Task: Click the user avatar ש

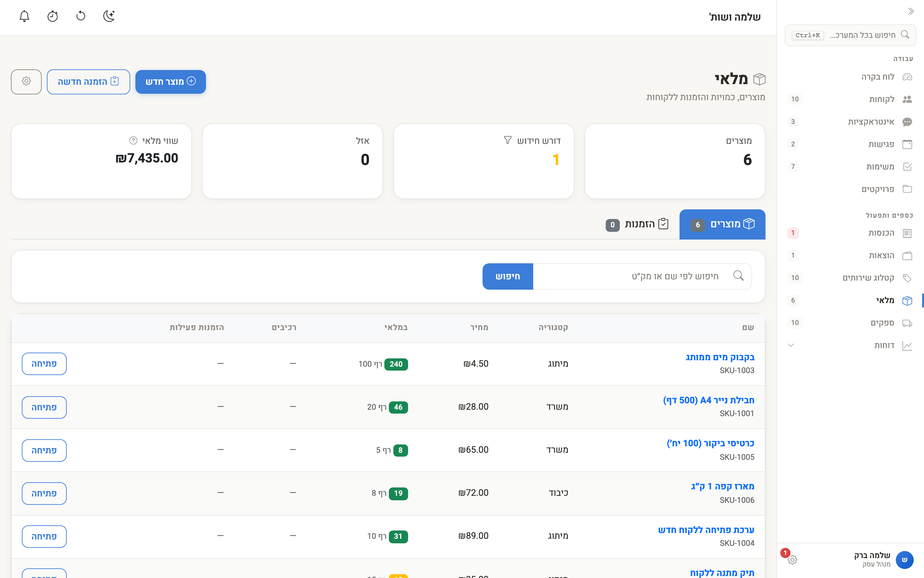Action: [x=904, y=560]
